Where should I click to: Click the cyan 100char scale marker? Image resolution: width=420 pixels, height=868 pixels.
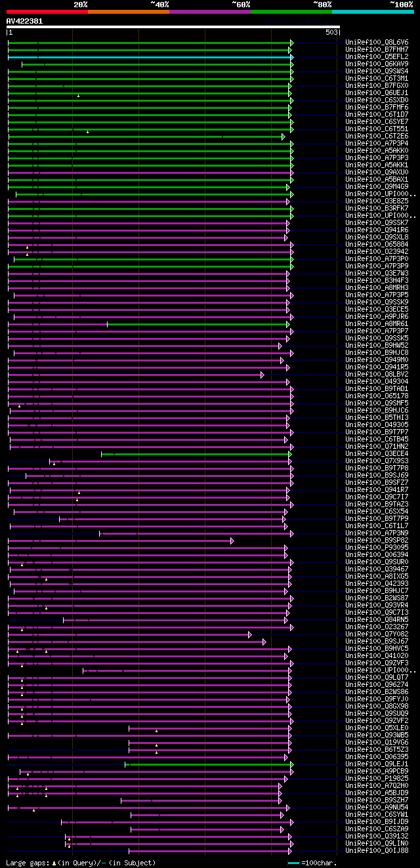(x=293, y=863)
